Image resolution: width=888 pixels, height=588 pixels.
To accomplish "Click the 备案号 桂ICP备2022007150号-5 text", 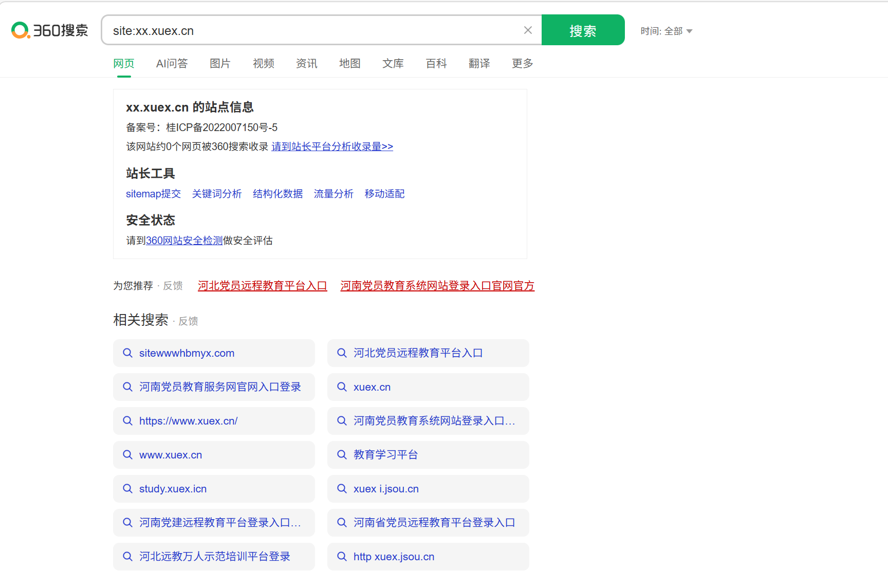I will tap(202, 127).
